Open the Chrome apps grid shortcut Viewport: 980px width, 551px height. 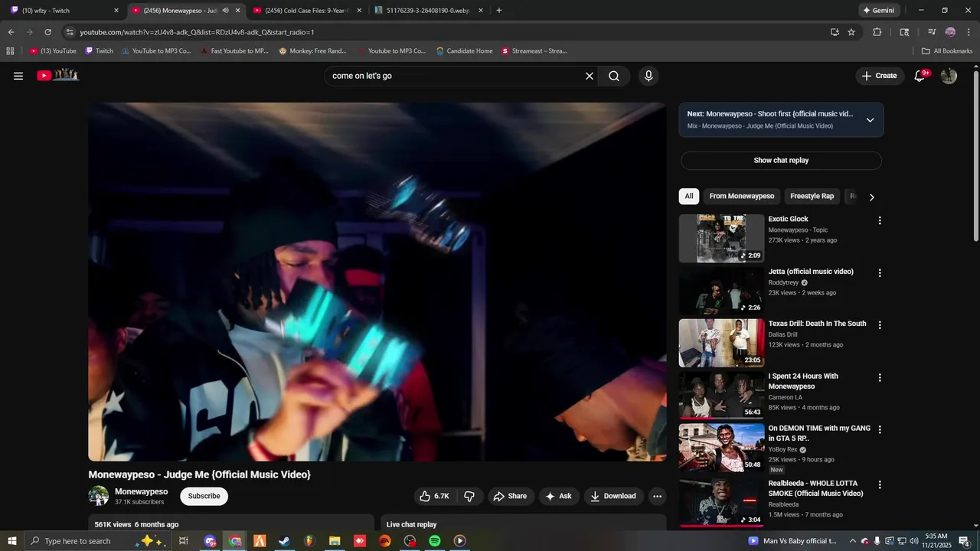[10, 51]
